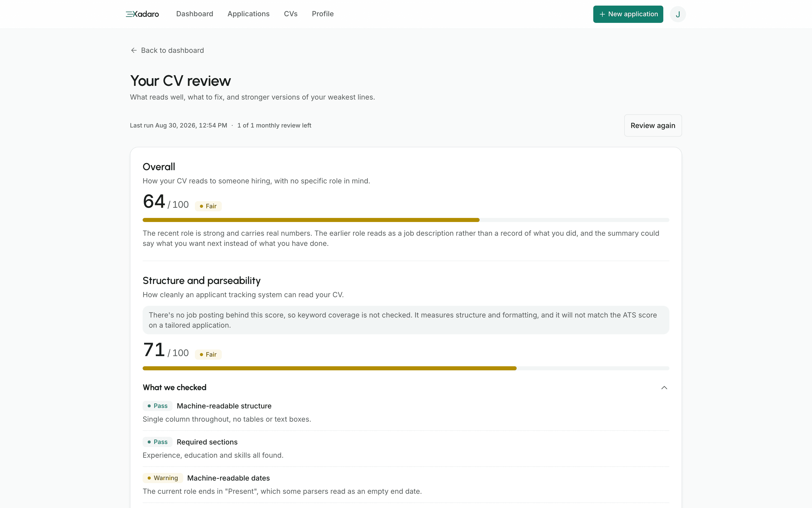Click the Xadaro logo
812x508 pixels.
point(142,14)
